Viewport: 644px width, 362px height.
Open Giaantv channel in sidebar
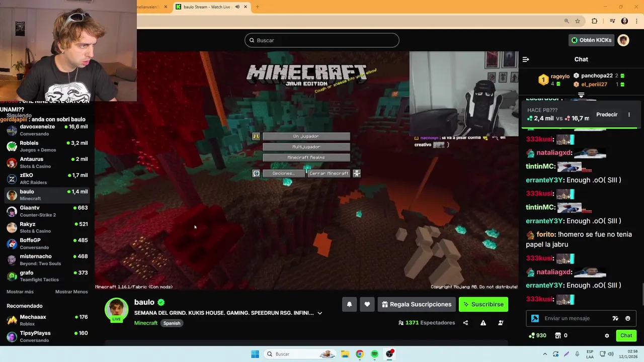pyautogui.click(x=47, y=211)
